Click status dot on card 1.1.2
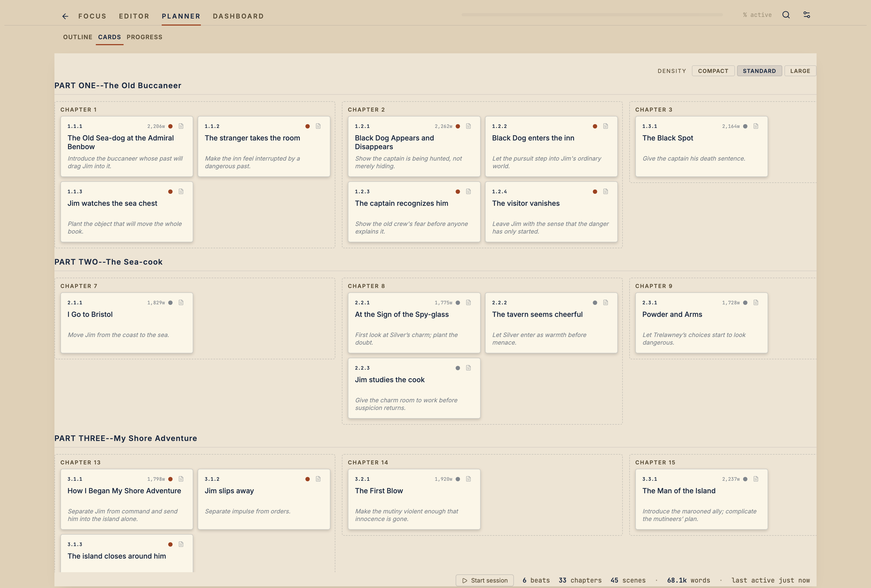Screen dimensions: 871x588 tap(307, 126)
